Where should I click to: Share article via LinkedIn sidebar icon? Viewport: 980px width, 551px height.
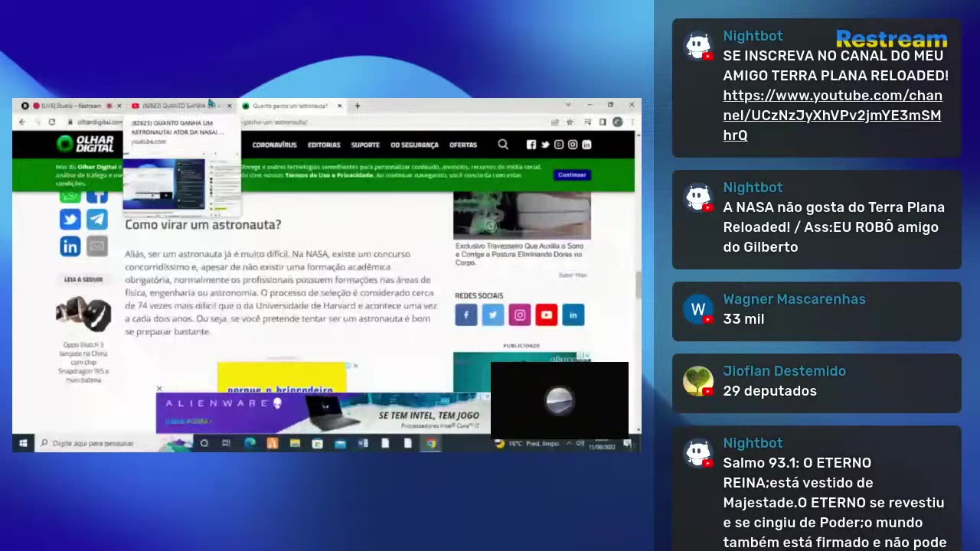[x=70, y=246]
